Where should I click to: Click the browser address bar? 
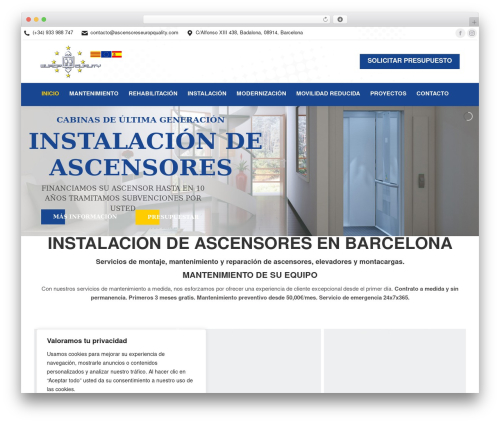coord(237,20)
